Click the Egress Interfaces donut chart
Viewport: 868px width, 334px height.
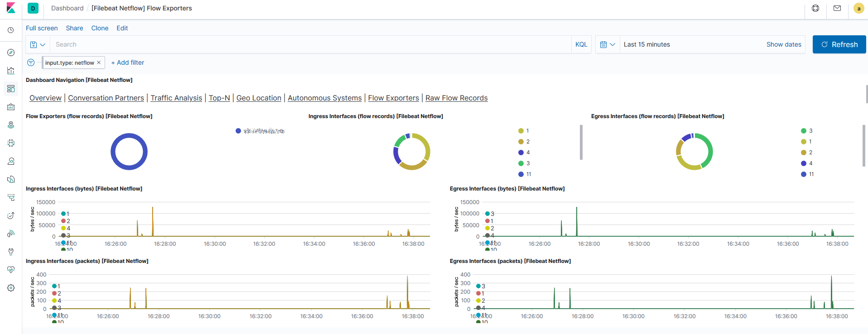coord(694,152)
